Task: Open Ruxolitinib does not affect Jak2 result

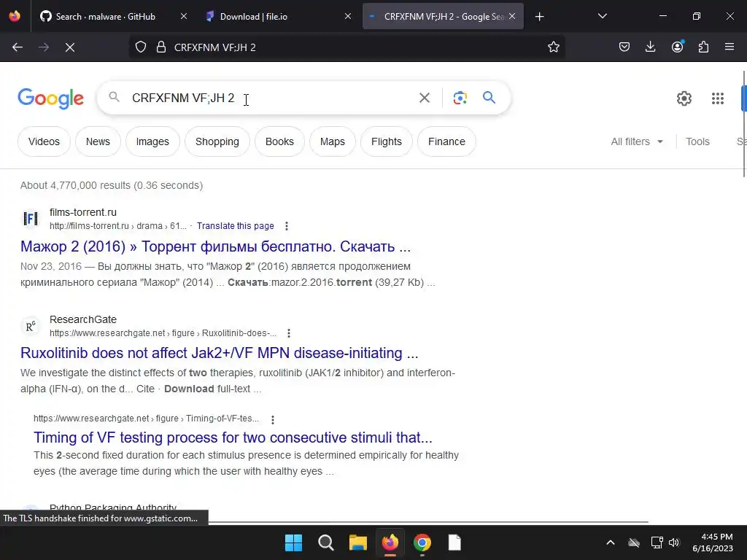Action: [219, 353]
